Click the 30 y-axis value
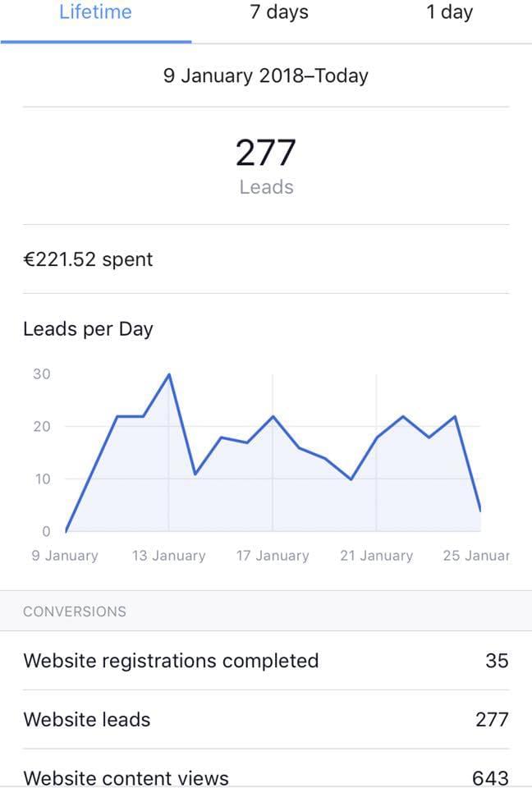This screenshot has width=532, height=788. tap(41, 374)
